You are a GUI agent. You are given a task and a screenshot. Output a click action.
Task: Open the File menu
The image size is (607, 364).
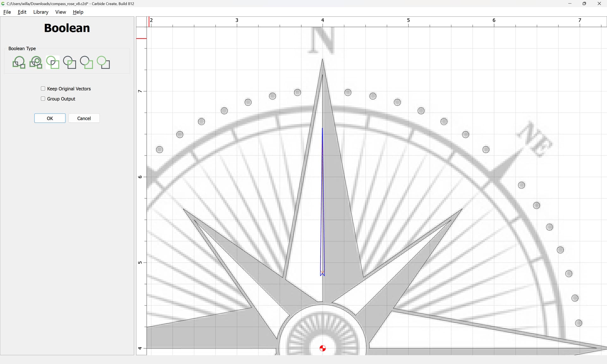point(7,12)
